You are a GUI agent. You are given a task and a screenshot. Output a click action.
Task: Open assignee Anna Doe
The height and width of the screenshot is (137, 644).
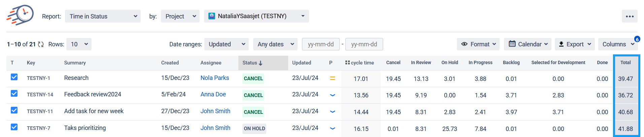tap(213, 94)
